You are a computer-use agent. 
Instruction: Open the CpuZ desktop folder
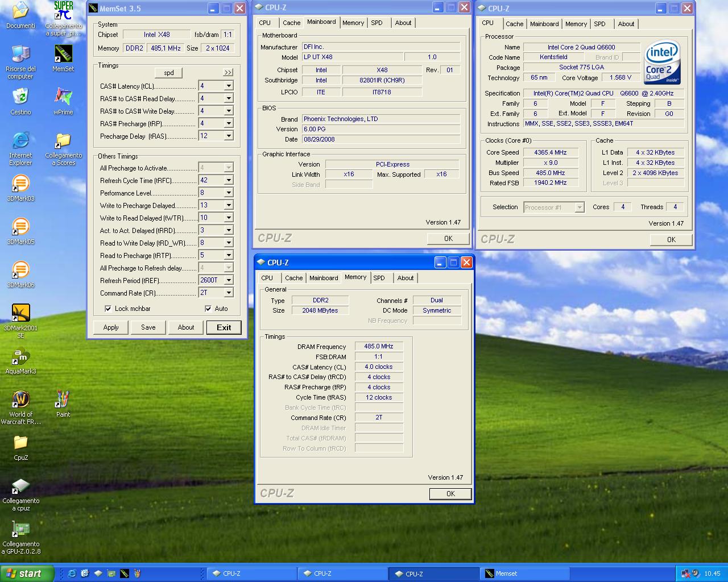click(20, 447)
